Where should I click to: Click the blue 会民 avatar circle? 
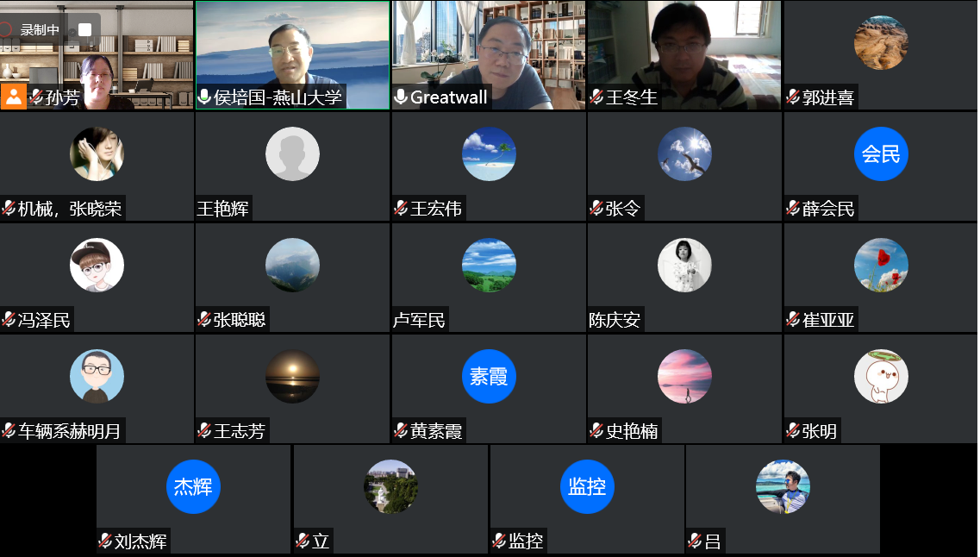881,153
